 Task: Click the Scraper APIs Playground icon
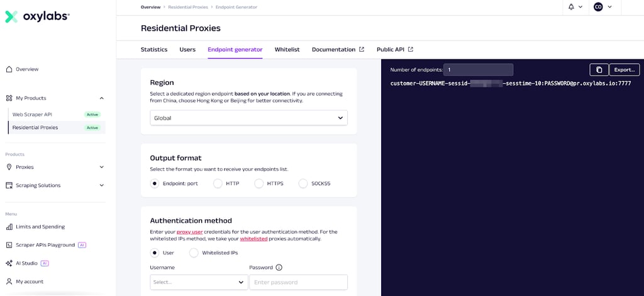point(9,245)
